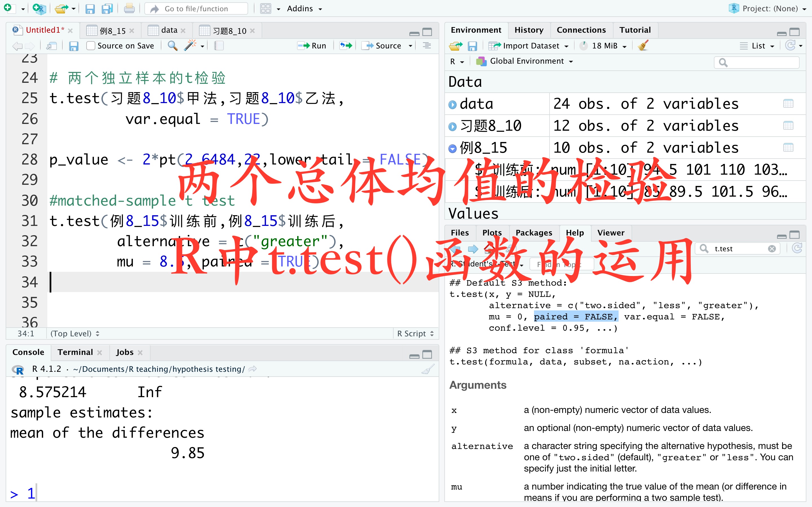Switch to the History tab
Image resolution: width=812 pixels, height=507 pixels.
tap(529, 30)
